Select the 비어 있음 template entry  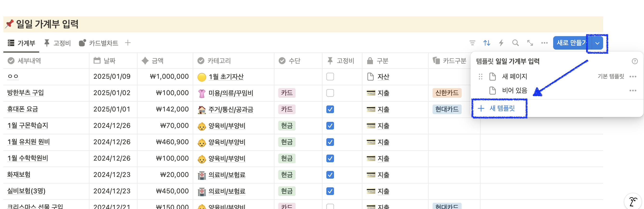[x=557, y=91]
